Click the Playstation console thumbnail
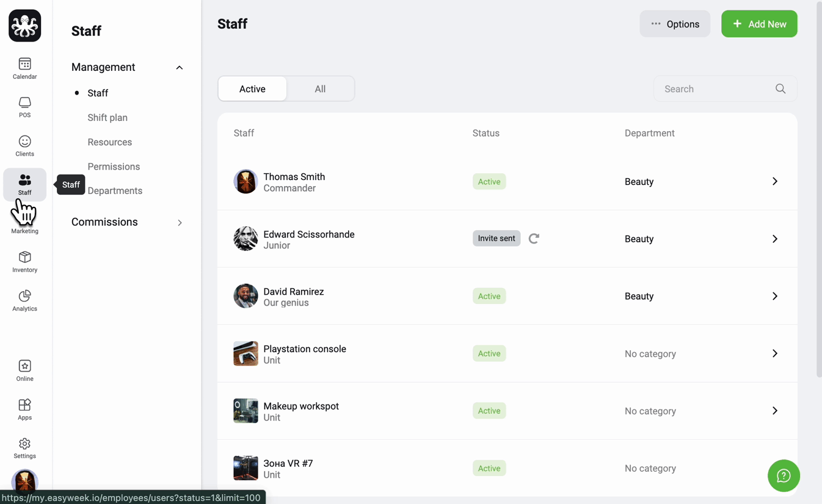 click(246, 353)
